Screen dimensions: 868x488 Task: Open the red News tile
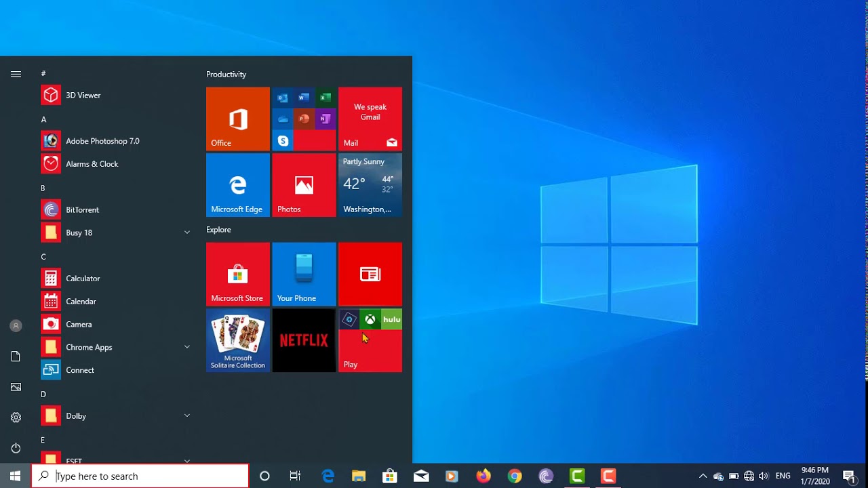[x=370, y=274]
